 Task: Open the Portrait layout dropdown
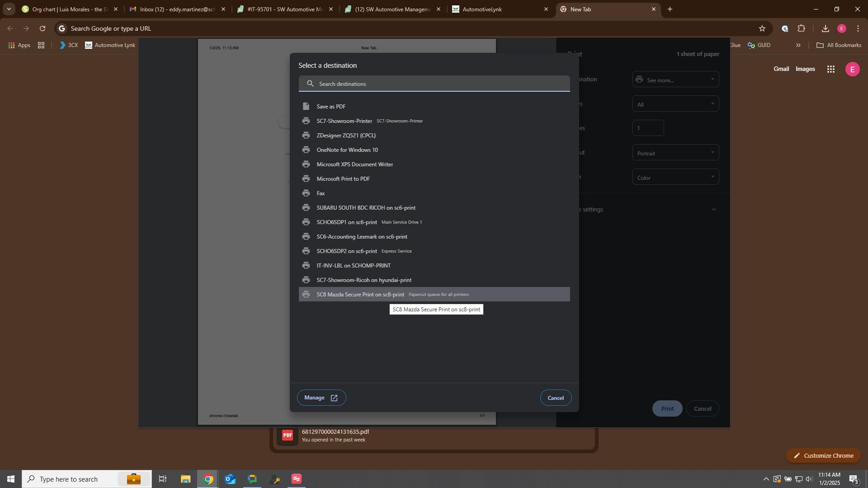click(x=675, y=153)
